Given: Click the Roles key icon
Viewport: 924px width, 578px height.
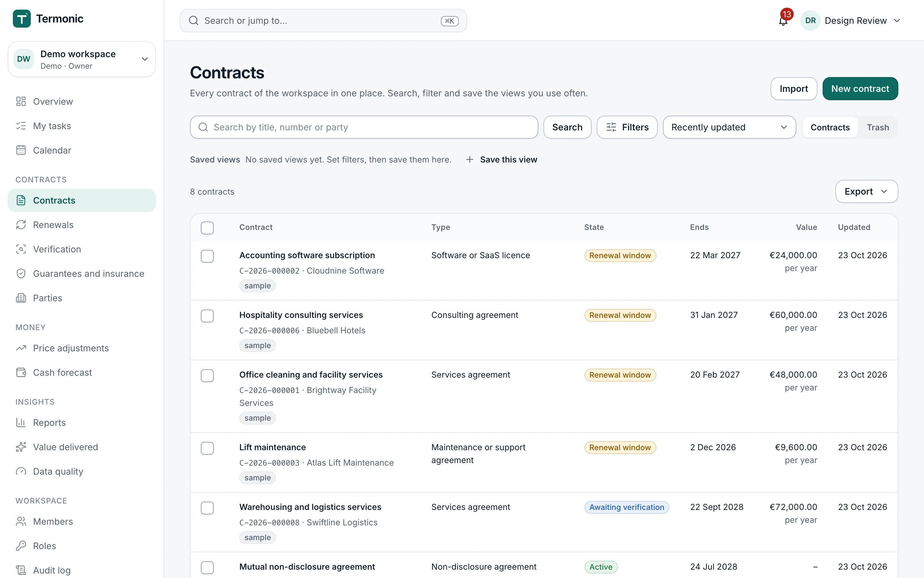Looking at the screenshot, I should pyautogui.click(x=21, y=546).
